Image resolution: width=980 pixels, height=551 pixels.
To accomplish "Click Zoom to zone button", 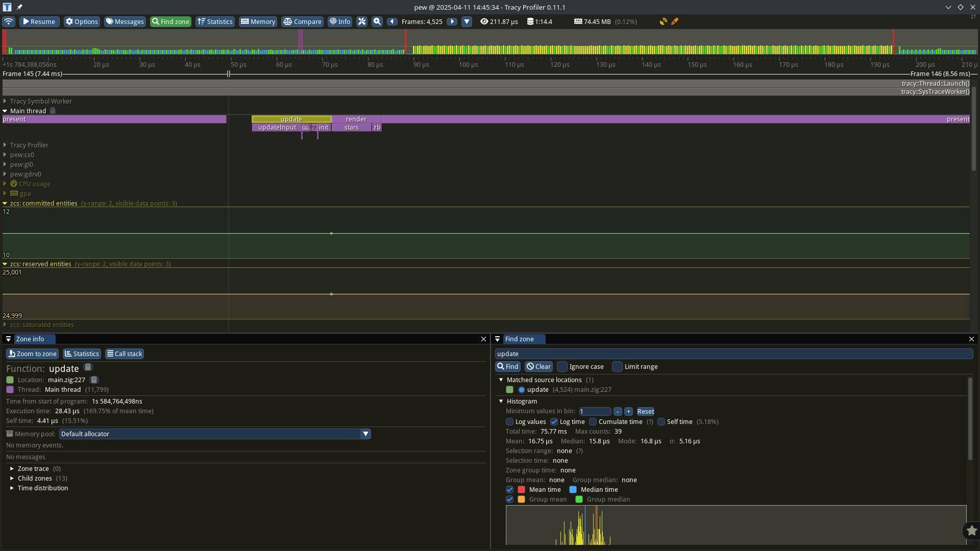I will (x=32, y=354).
